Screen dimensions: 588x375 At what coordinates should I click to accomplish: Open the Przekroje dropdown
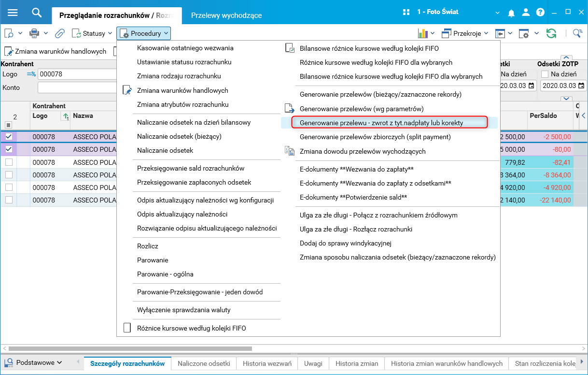click(x=466, y=33)
